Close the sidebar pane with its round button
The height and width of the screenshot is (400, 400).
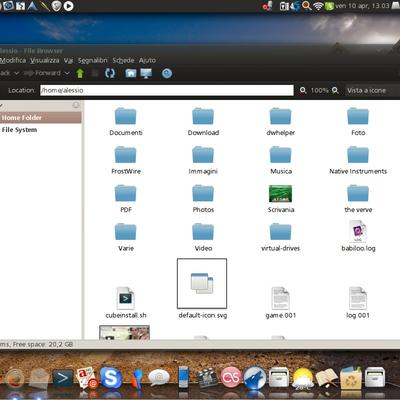[76, 105]
